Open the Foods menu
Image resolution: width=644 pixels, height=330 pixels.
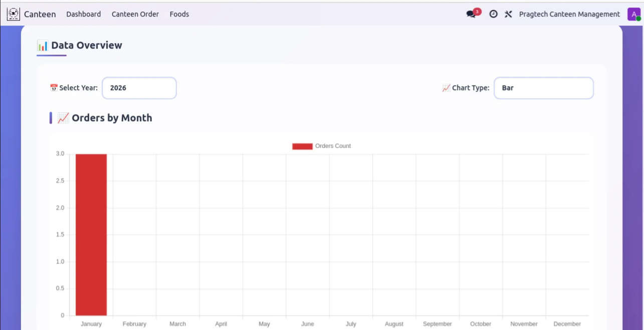point(179,15)
